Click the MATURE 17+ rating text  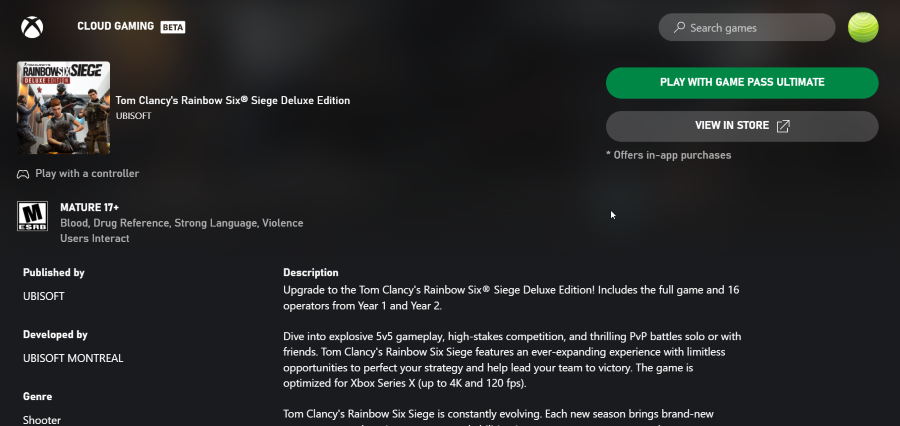[x=90, y=207]
